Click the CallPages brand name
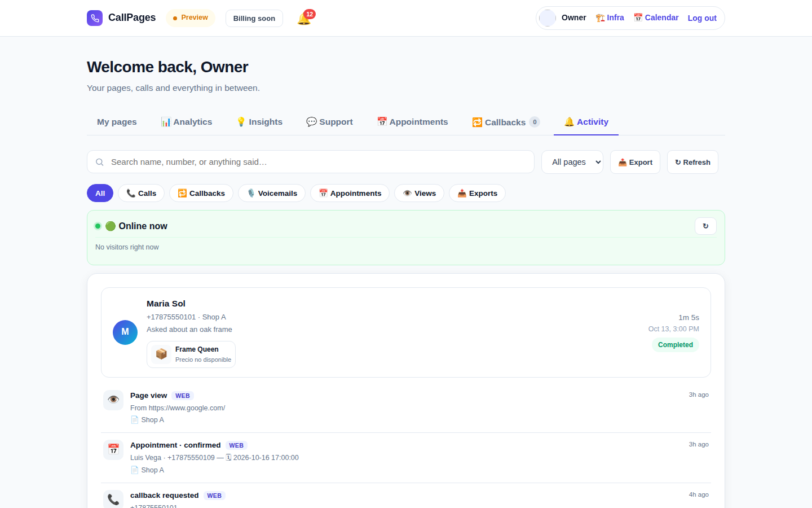The width and height of the screenshot is (812, 508). pos(132,17)
